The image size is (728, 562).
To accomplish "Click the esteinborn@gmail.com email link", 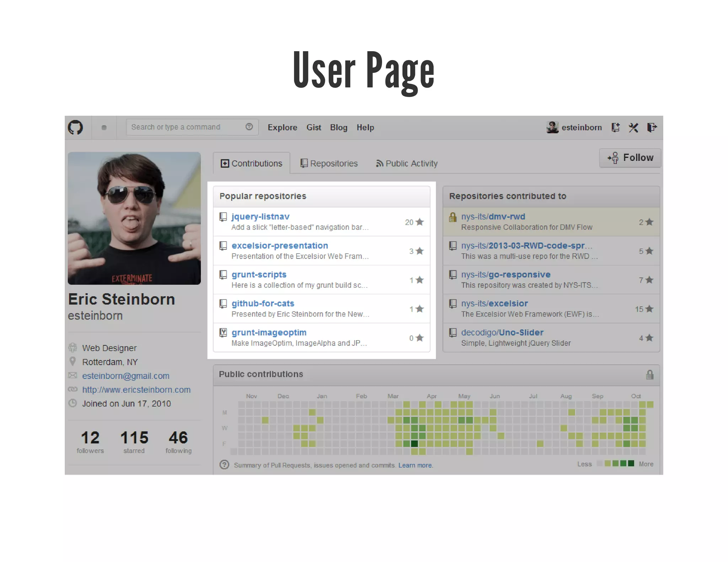I will point(125,376).
